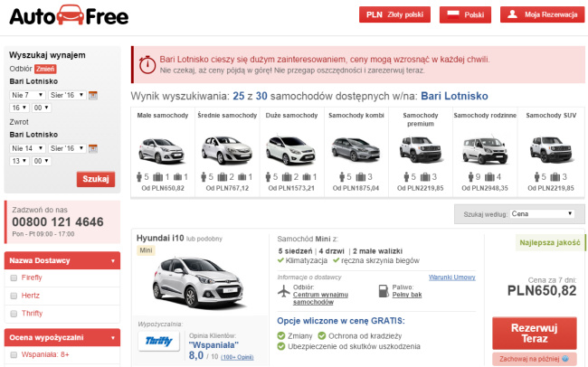The width and height of the screenshot is (588, 367).
Task: Check the Wspaniała: 8+ rating filter
Action: [14, 354]
